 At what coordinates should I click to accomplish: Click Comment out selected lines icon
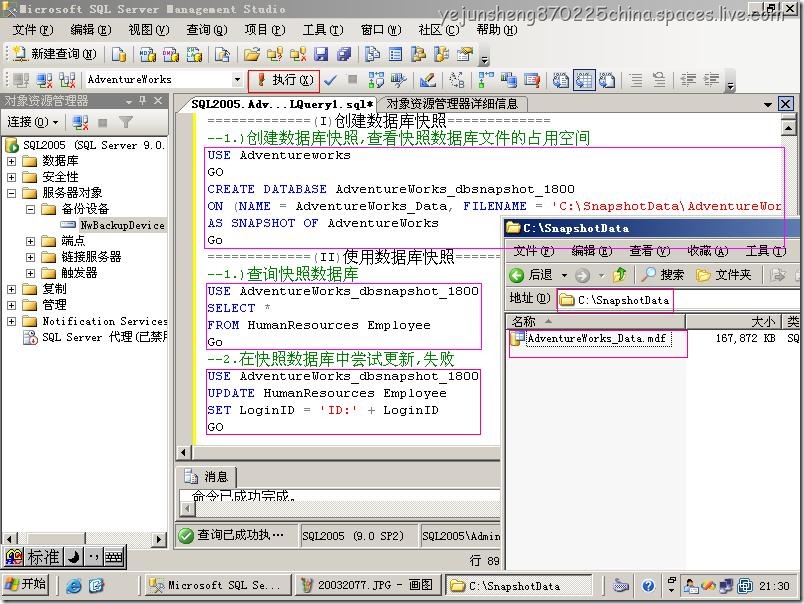coord(636,80)
